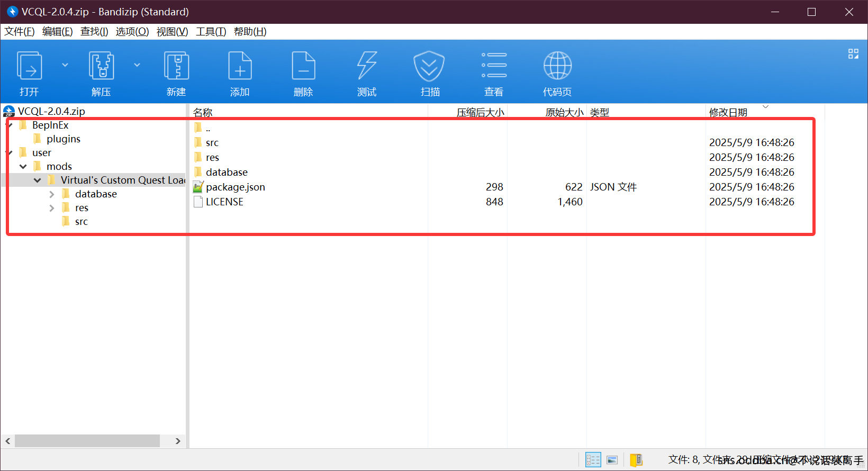Collapse the user tree node
Image resolution: width=868 pixels, height=471 pixels.
pos(10,153)
